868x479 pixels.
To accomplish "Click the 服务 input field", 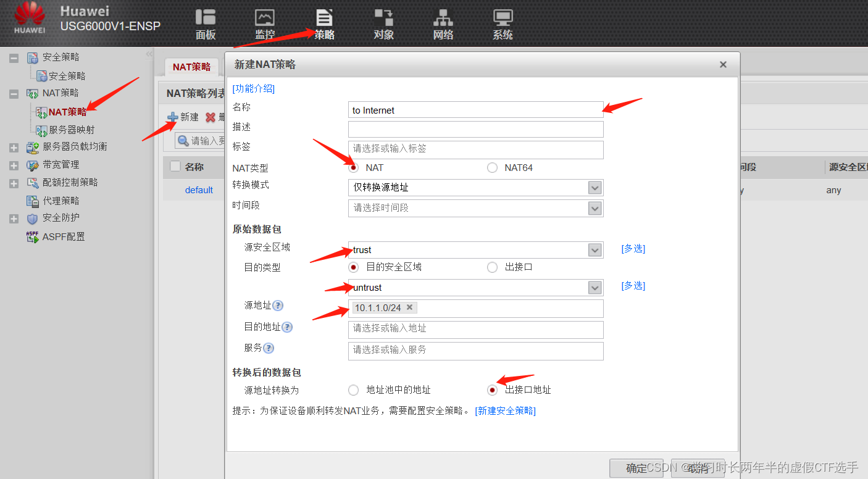I will (475, 351).
